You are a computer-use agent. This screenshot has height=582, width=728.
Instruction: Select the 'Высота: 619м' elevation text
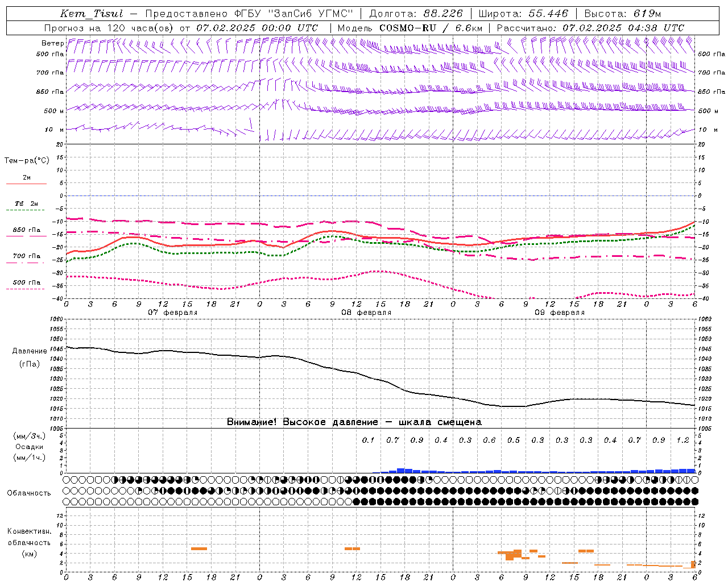(623, 14)
